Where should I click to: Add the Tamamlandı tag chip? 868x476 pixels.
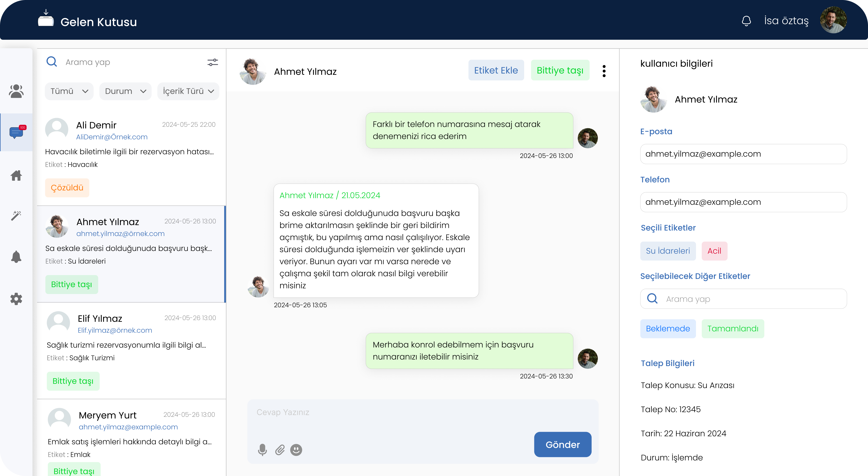733,328
